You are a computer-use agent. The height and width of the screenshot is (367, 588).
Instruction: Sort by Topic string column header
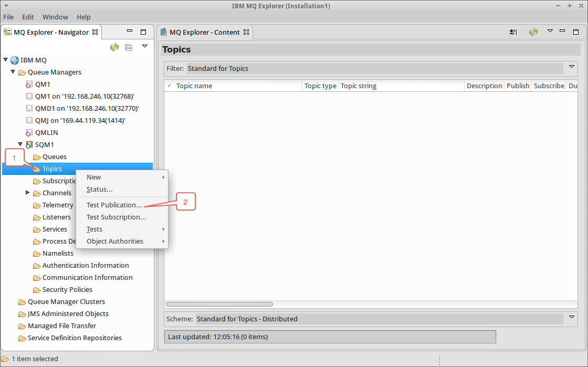[401, 86]
